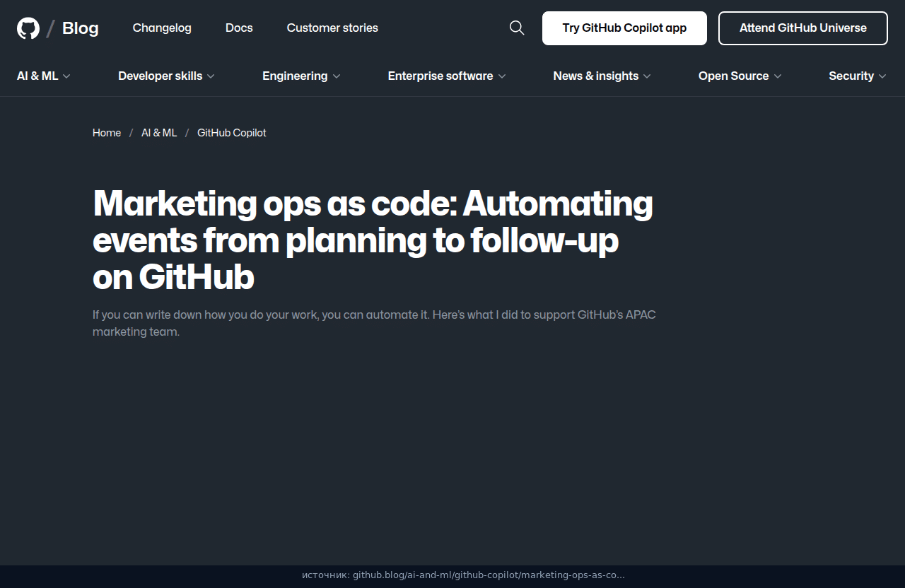This screenshot has width=905, height=588.
Task: Open Customer stories
Action: coord(332,28)
